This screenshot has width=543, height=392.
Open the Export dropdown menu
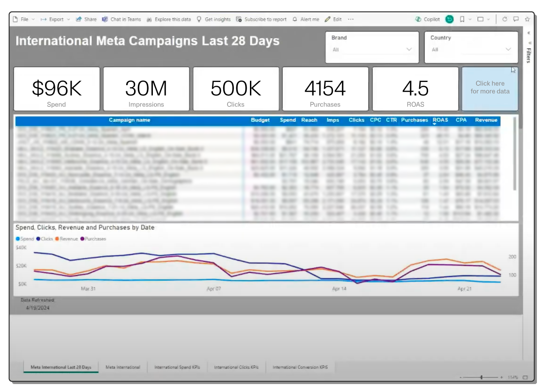(x=55, y=19)
